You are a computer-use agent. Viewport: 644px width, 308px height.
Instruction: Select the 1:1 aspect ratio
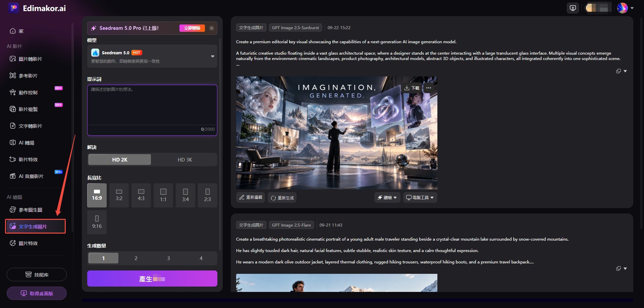point(163,195)
